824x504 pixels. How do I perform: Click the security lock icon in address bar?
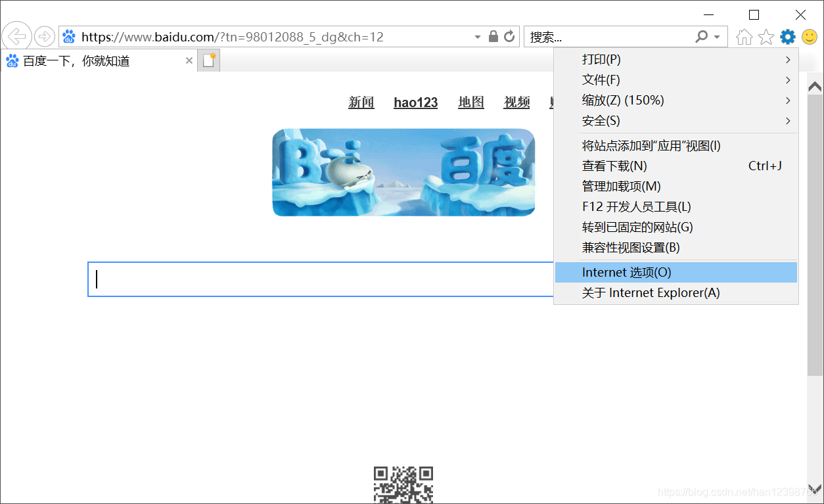tap(493, 36)
